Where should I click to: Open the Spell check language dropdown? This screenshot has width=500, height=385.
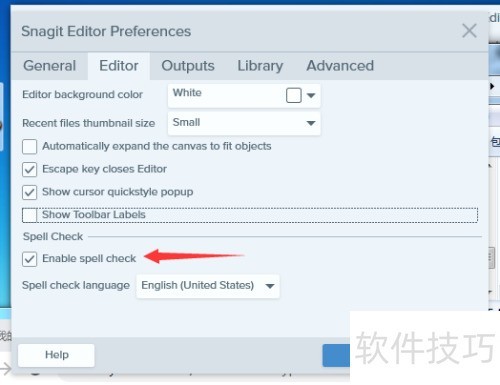coord(208,286)
